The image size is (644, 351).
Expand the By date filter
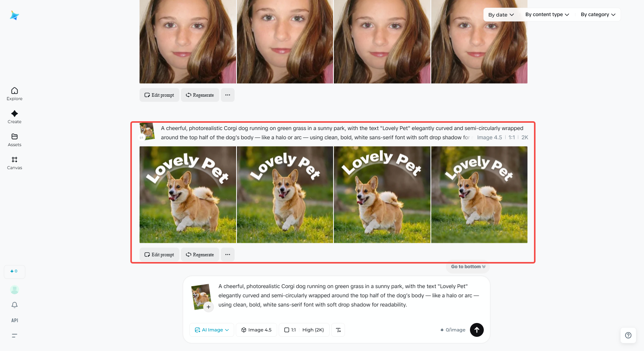coord(501,15)
